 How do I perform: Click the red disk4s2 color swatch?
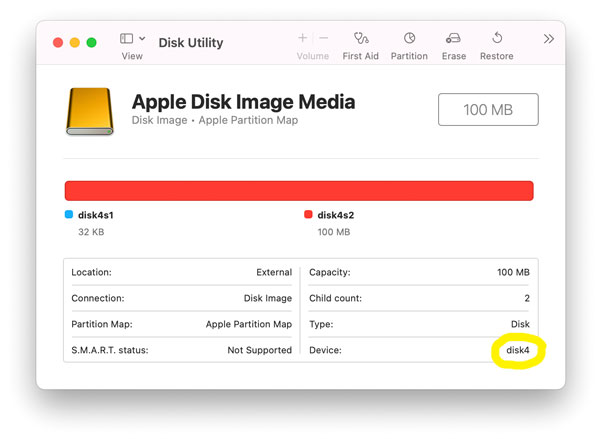[x=308, y=215]
